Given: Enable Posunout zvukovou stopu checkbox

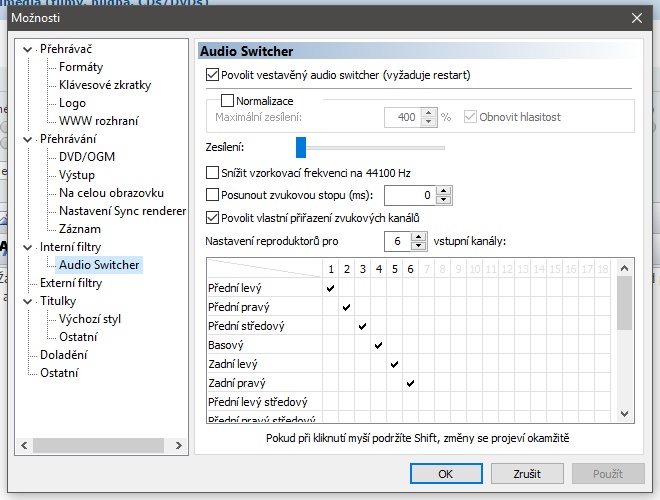Looking at the screenshot, I should (x=212, y=195).
